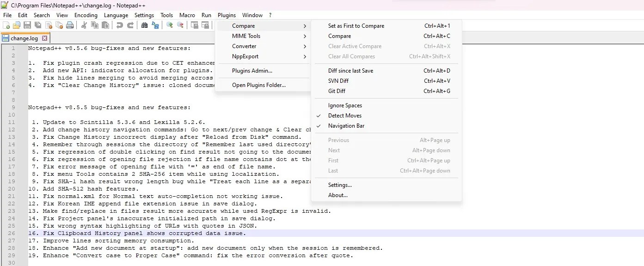Choose Set as First to Compare
The height and width of the screenshot is (266, 644).
click(x=386, y=26)
